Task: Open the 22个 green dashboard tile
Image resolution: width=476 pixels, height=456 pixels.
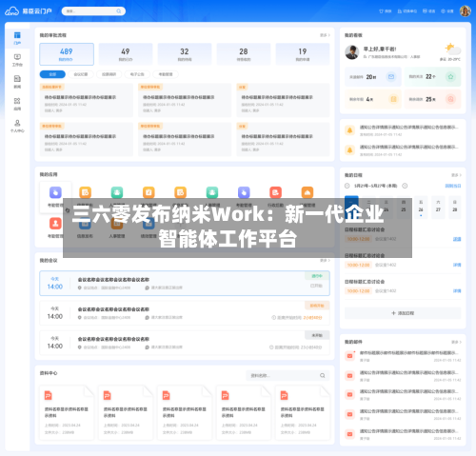Action: point(432,77)
